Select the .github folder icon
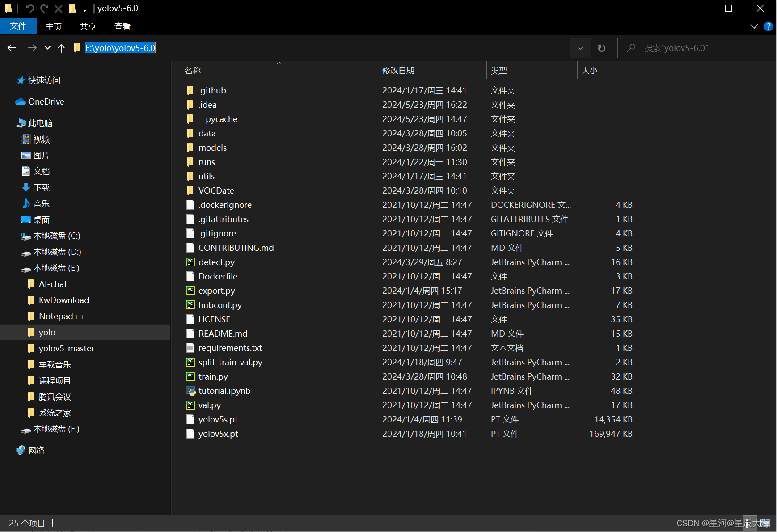Image resolution: width=777 pixels, height=532 pixels. click(x=190, y=90)
